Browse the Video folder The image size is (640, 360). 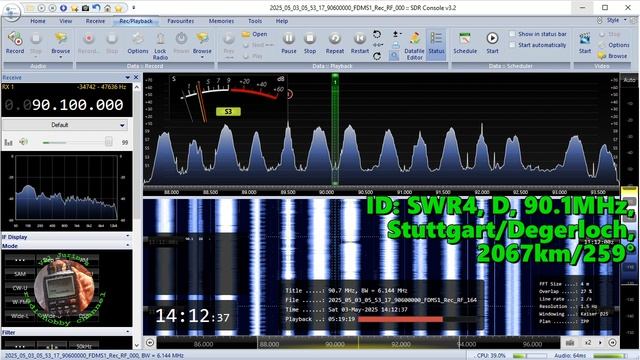[x=612, y=56]
